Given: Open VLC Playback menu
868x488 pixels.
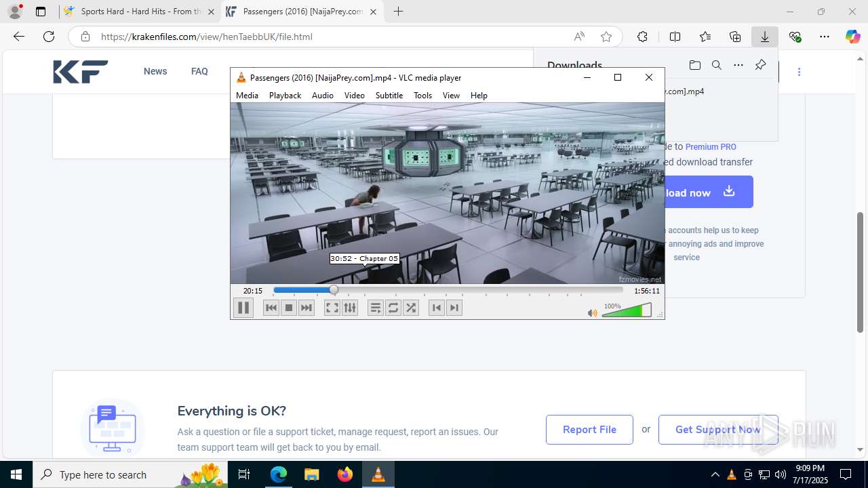Looking at the screenshot, I should [x=285, y=96].
